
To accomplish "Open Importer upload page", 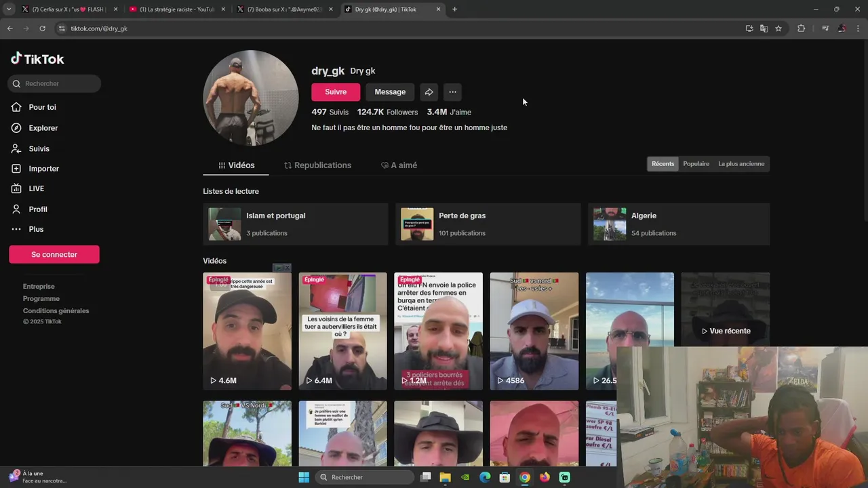I will [35, 169].
